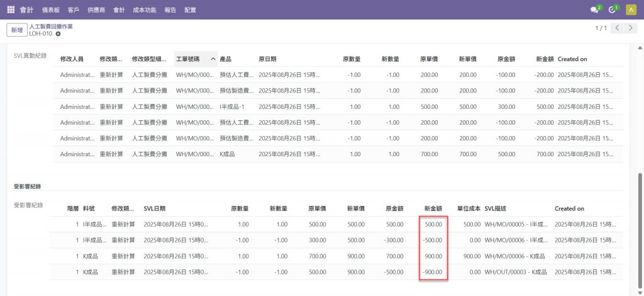The width and height of the screenshot is (644, 296).
Task: Open the 儀表板 menu
Action: pos(52,10)
